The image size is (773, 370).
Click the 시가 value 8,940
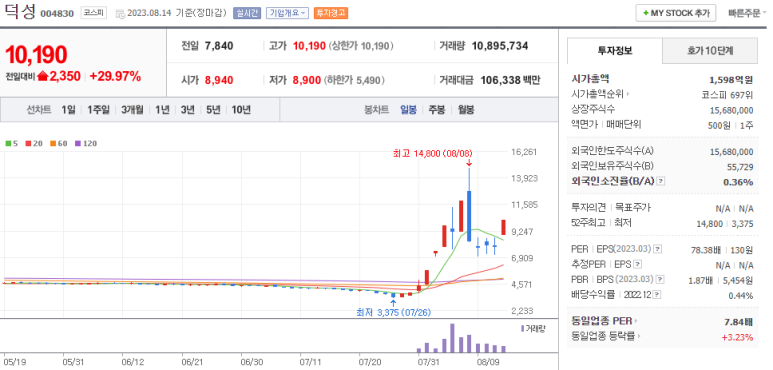click(x=219, y=80)
